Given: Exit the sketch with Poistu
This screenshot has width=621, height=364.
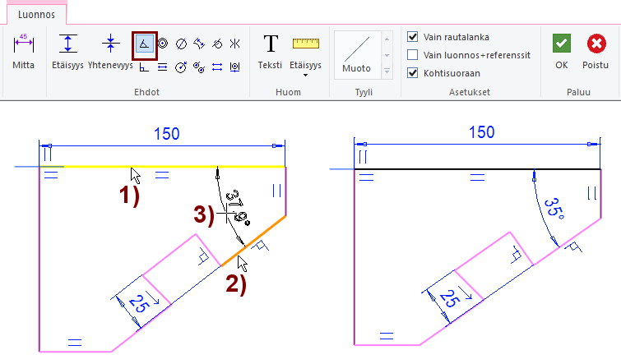Looking at the screenshot, I should pos(596,52).
